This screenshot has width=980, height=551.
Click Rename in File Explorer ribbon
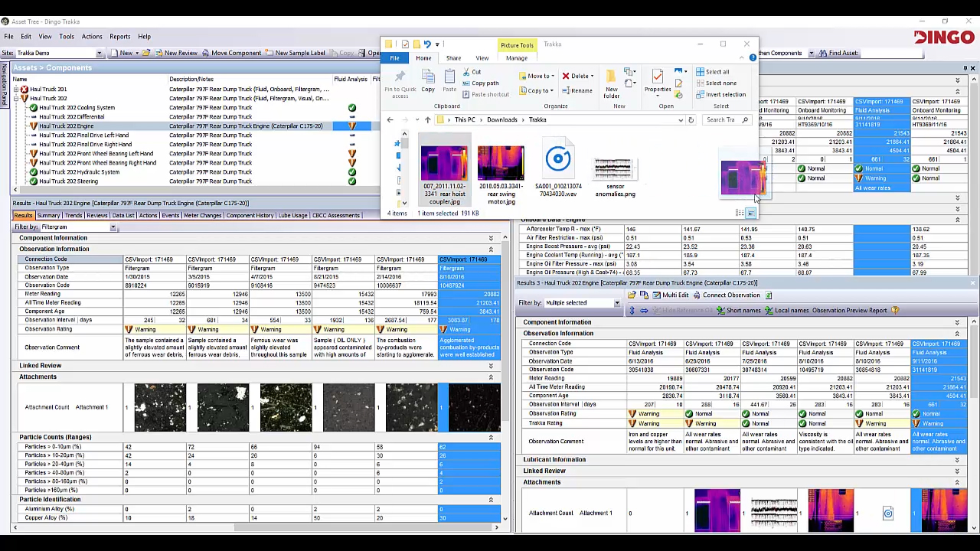pyautogui.click(x=577, y=91)
